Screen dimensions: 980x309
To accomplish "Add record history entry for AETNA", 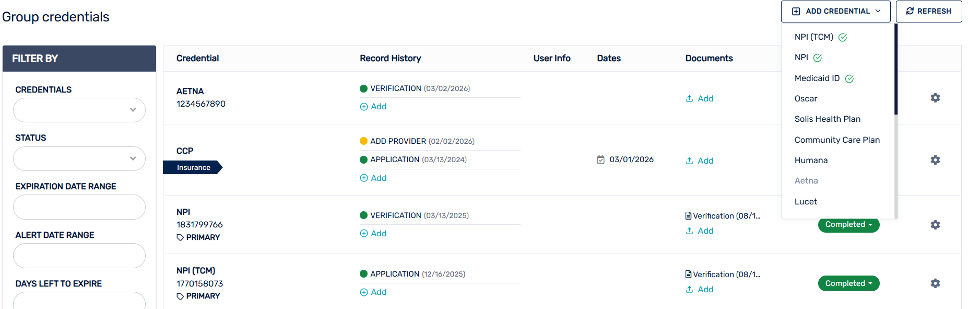I will 373,107.
